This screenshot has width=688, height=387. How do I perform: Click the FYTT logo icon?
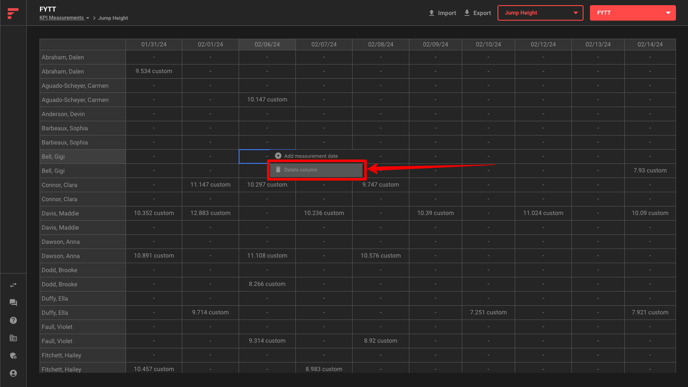pos(13,13)
